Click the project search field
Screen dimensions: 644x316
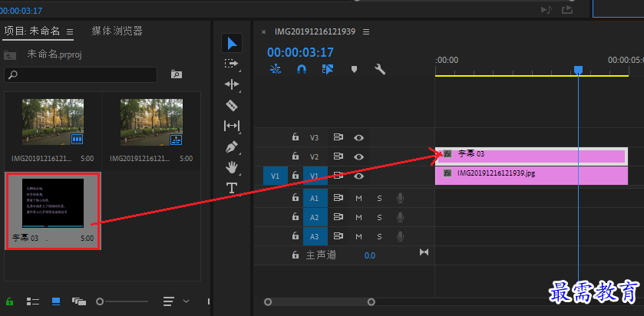click(81, 74)
